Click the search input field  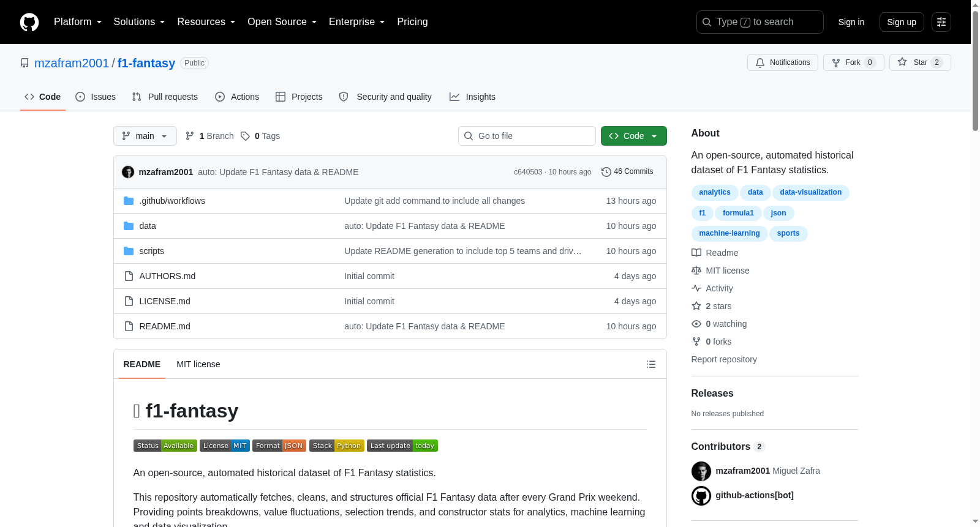[x=760, y=22]
